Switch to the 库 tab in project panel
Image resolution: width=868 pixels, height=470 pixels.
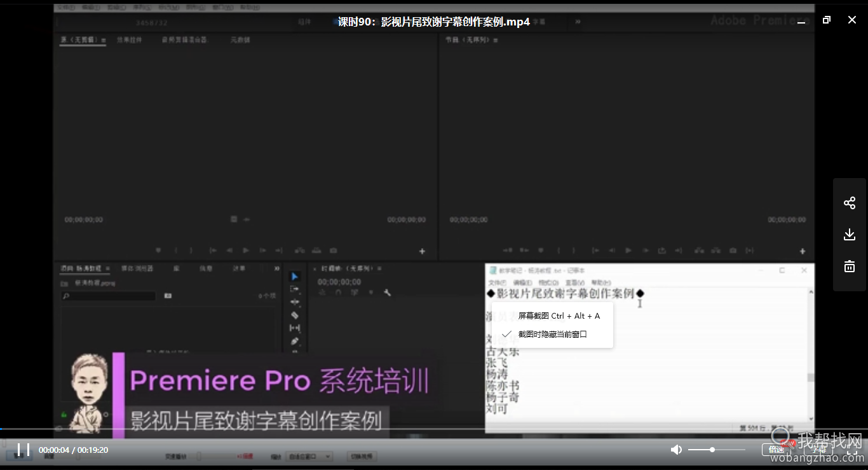(x=176, y=268)
